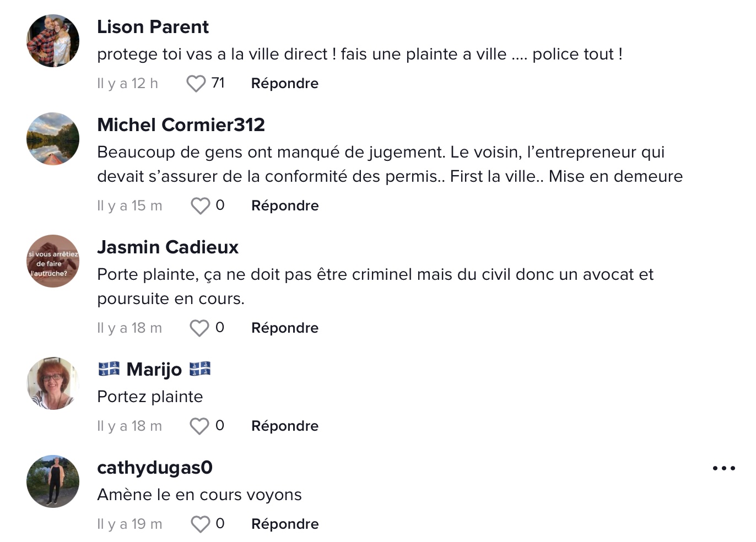
Task: Open Michel Cormier312's lake avatar
Action: pos(53,139)
